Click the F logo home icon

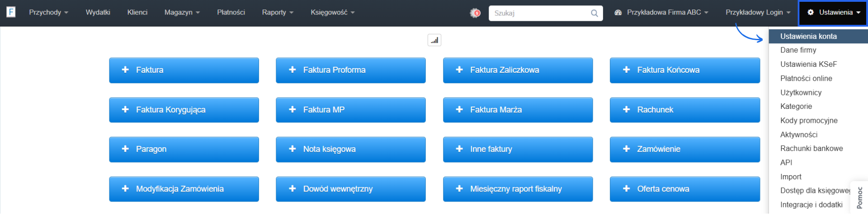click(11, 12)
